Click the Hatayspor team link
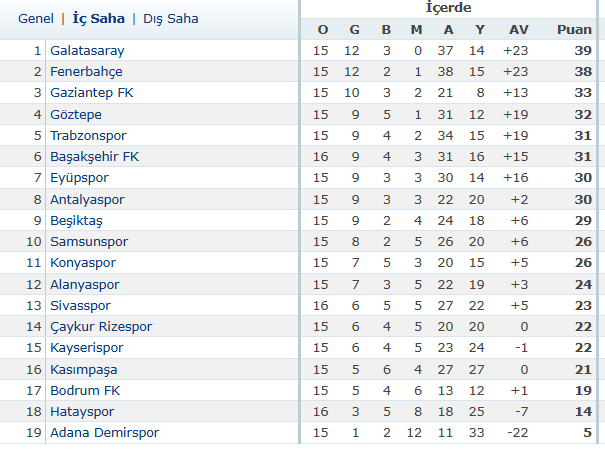The image size is (605, 454). point(82,412)
